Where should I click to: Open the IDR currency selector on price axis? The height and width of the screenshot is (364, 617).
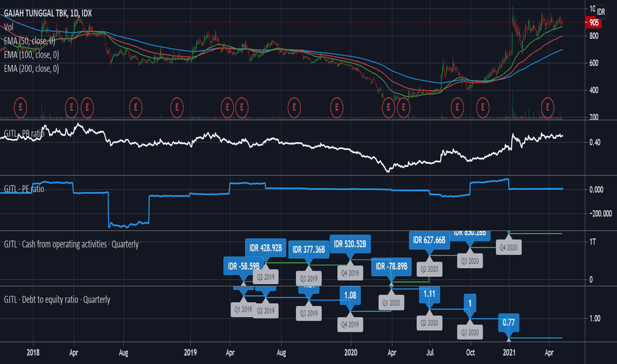click(601, 12)
